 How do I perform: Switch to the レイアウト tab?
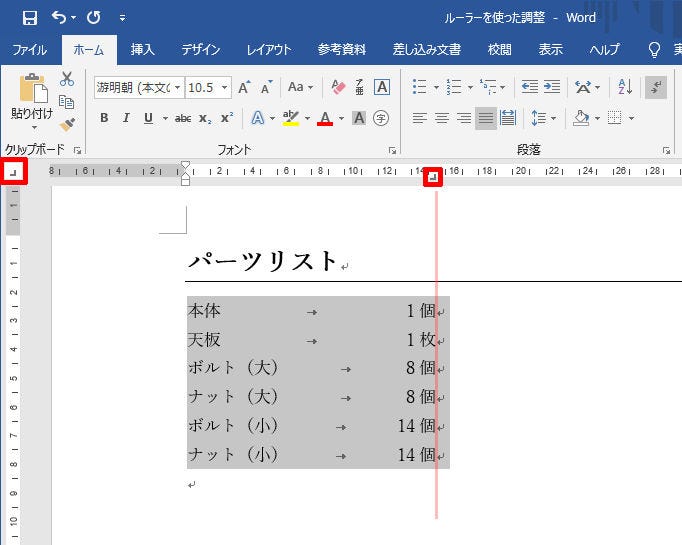269,50
